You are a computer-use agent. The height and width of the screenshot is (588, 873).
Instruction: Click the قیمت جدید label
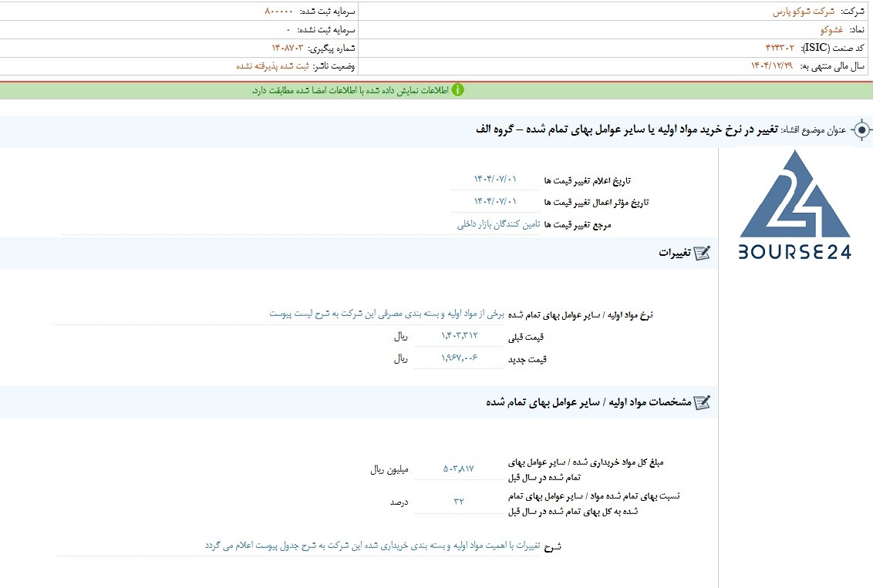tap(528, 359)
